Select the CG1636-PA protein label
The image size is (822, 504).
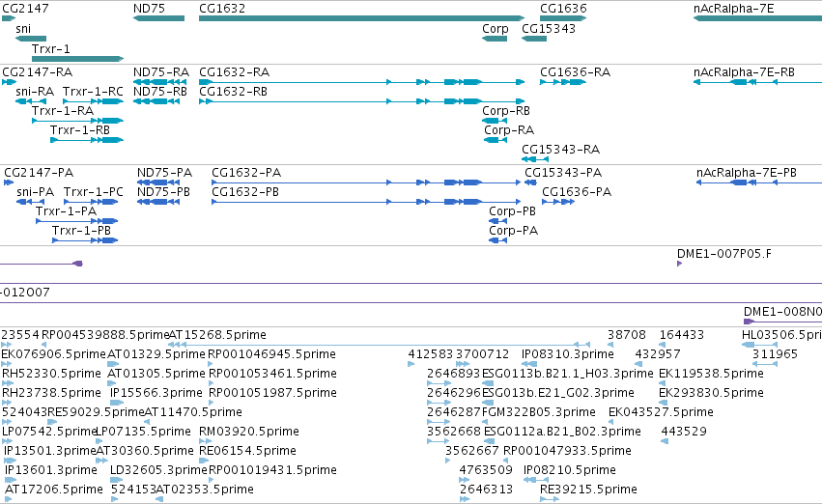[x=577, y=192]
